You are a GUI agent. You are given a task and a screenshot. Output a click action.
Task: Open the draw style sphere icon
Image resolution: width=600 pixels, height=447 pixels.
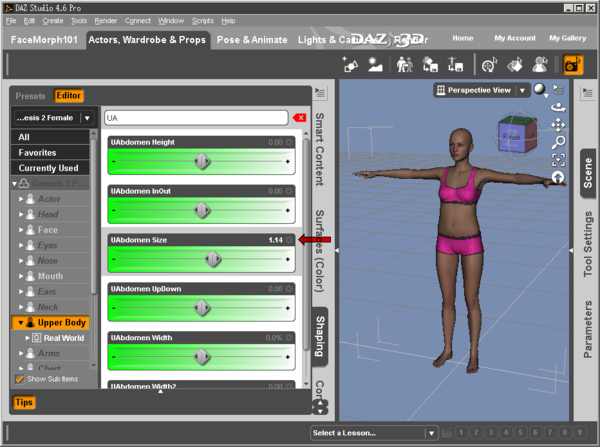pyautogui.click(x=539, y=89)
